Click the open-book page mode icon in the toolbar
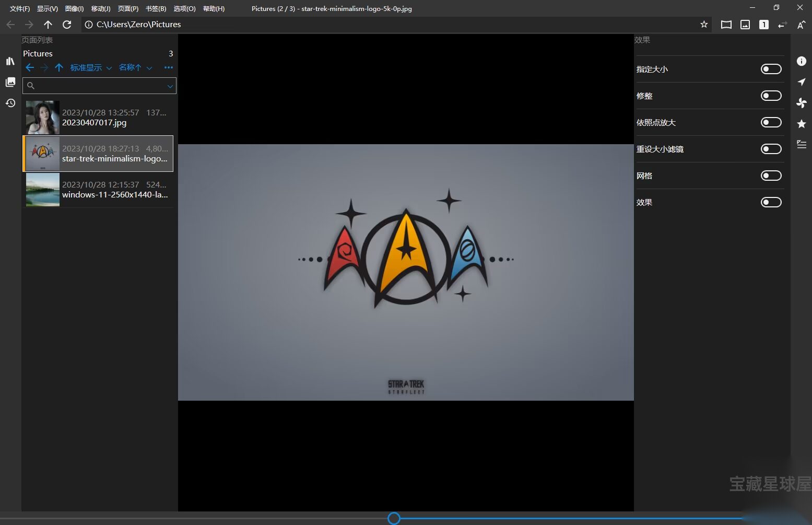This screenshot has height=525, width=812. [x=726, y=25]
